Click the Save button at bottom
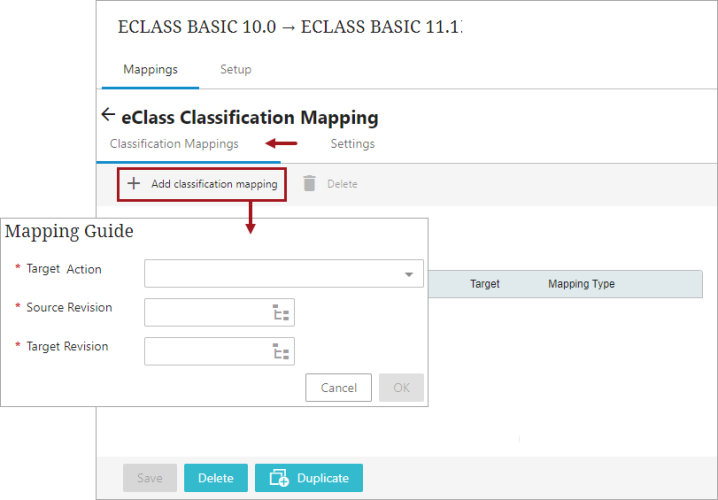Screen dimensions: 718x500 (150, 478)
